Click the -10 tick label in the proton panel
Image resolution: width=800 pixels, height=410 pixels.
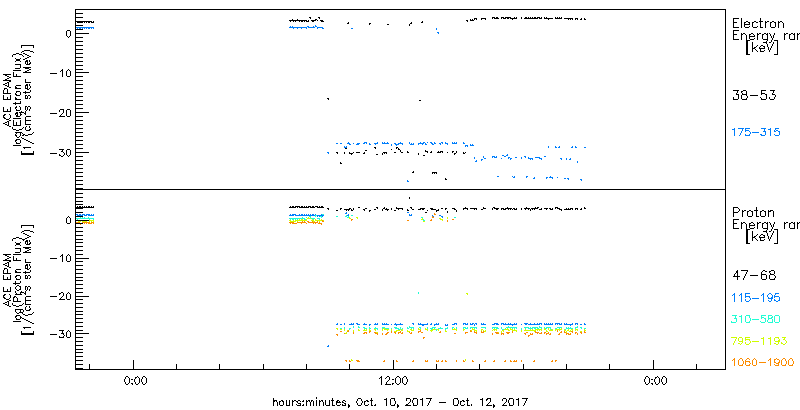59,259
